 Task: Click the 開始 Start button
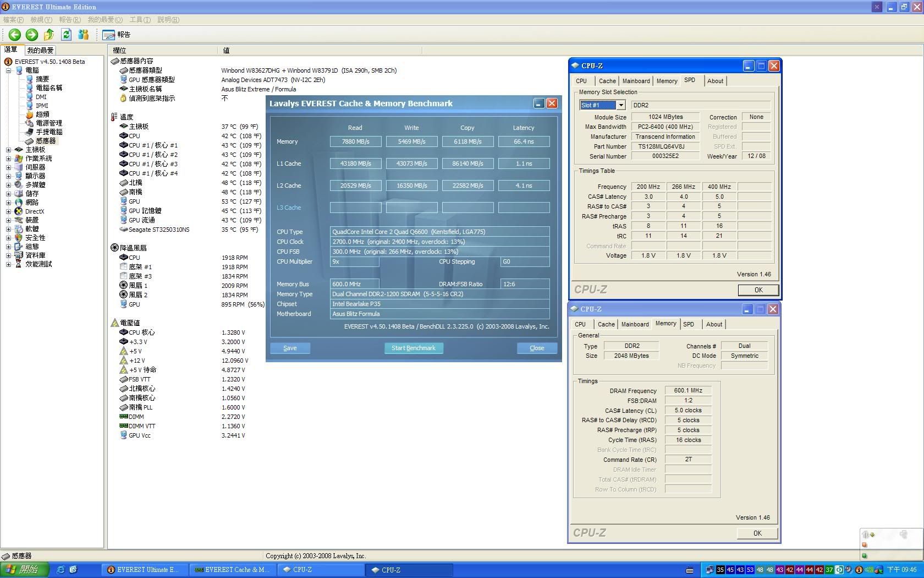(x=25, y=570)
